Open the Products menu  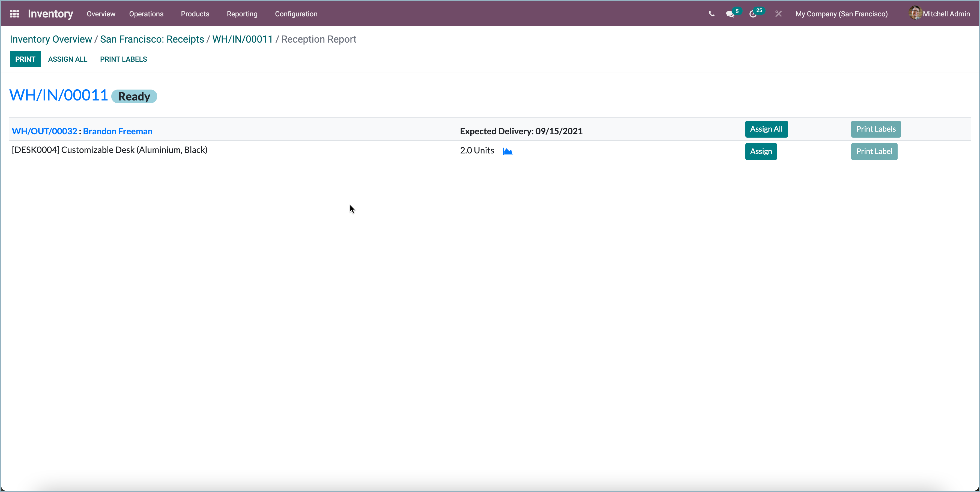195,14
